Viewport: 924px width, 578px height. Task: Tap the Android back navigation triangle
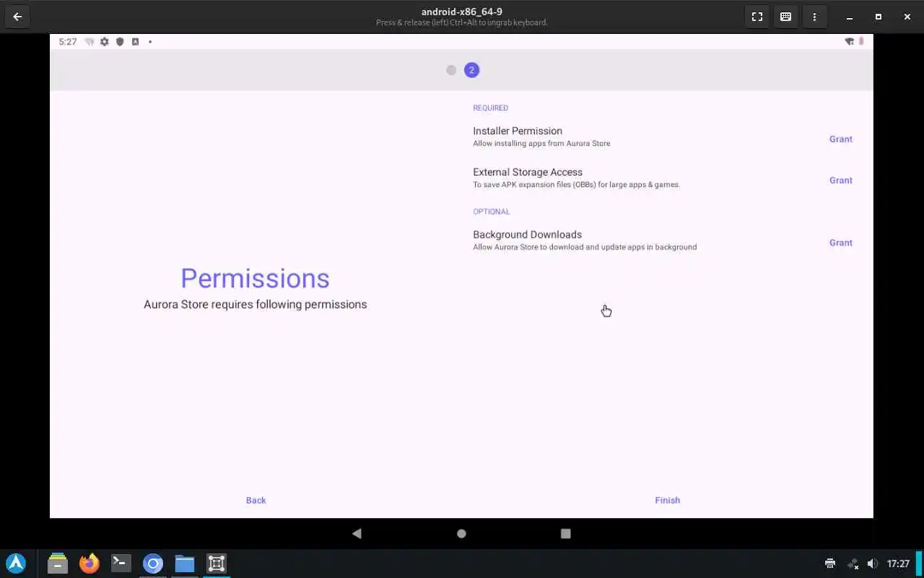click(x=357, y=533)
